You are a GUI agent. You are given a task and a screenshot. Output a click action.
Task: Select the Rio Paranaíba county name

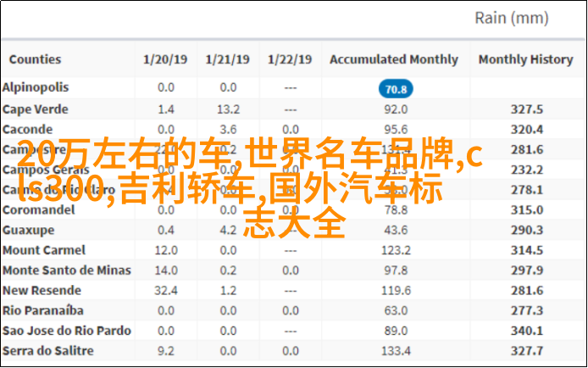(x=42, y=310)
